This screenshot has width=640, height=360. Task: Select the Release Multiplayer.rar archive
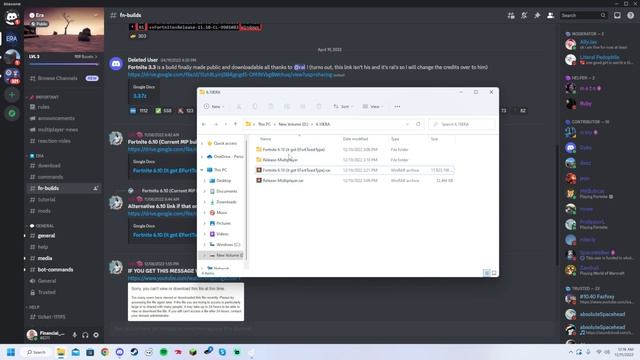(283, 180)
